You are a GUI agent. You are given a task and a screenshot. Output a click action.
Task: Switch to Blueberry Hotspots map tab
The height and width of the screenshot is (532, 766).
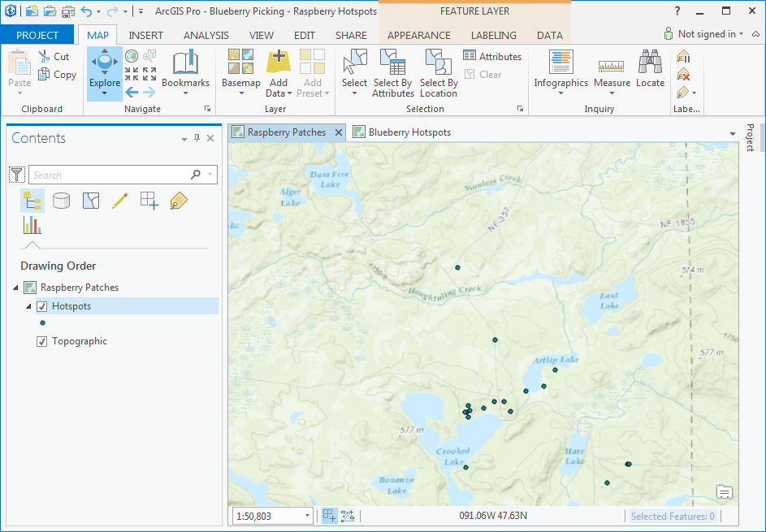[402, 132]
